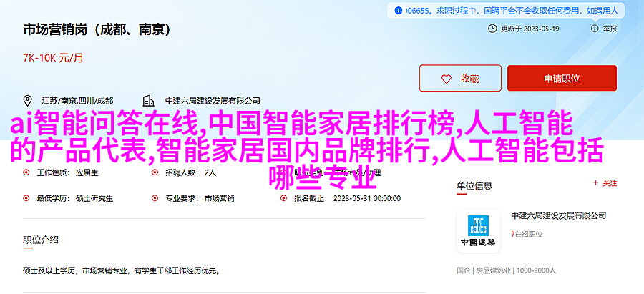Click the company name under job title
Screen dimensions: 644x294
tap(213, 101)
